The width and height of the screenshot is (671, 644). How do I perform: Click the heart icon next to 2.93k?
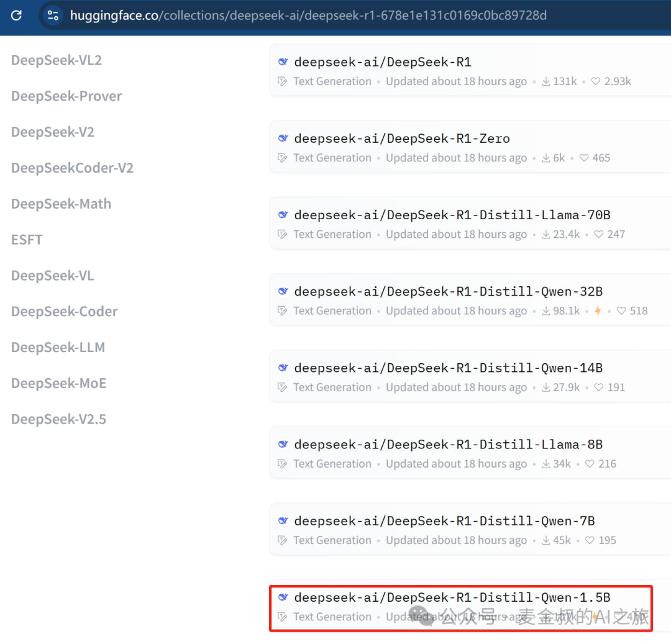pos(596,81)
